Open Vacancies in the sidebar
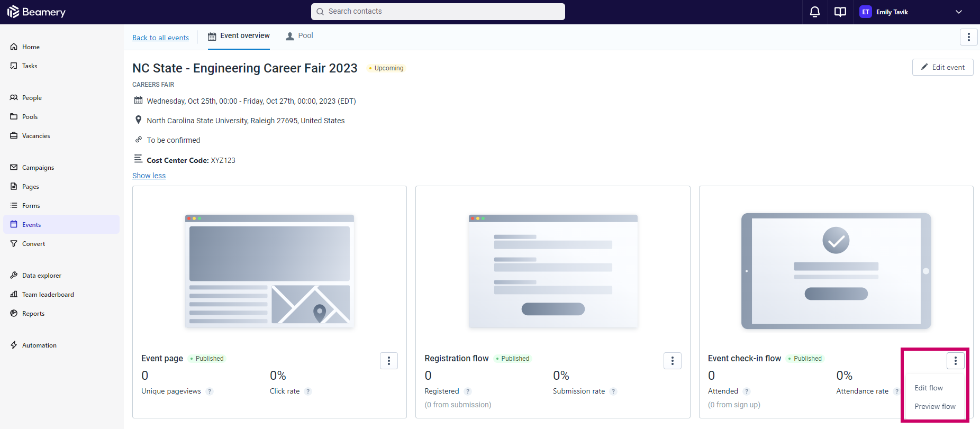Image resolution: width=980 pixels, height=429 pixels. [x=61, y=135]
